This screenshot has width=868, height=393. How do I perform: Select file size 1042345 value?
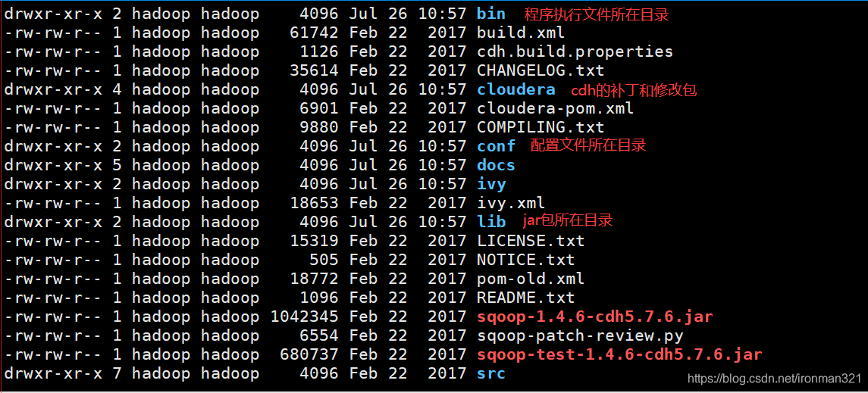pos(305,317)
